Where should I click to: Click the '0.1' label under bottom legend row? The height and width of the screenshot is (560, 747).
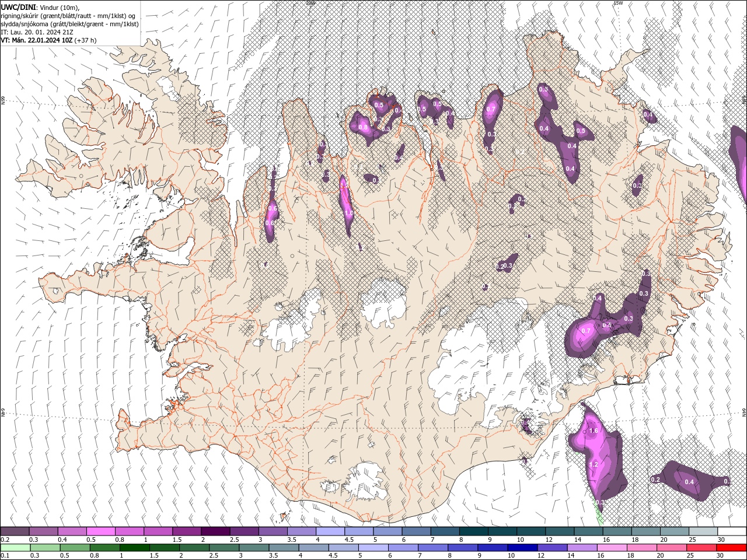(x=5, y=556)
